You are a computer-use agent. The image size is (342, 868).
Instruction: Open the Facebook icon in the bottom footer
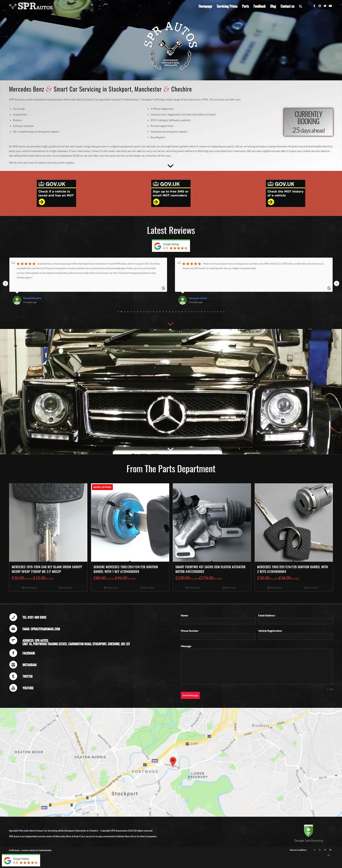[314, 850]
